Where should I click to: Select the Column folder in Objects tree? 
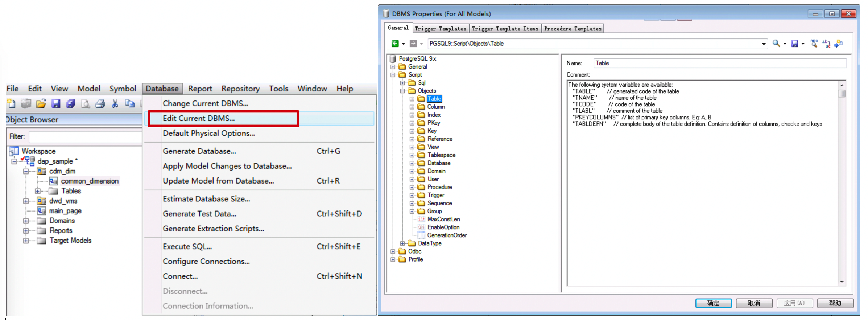pyautogui.click(x=436, y=107)
